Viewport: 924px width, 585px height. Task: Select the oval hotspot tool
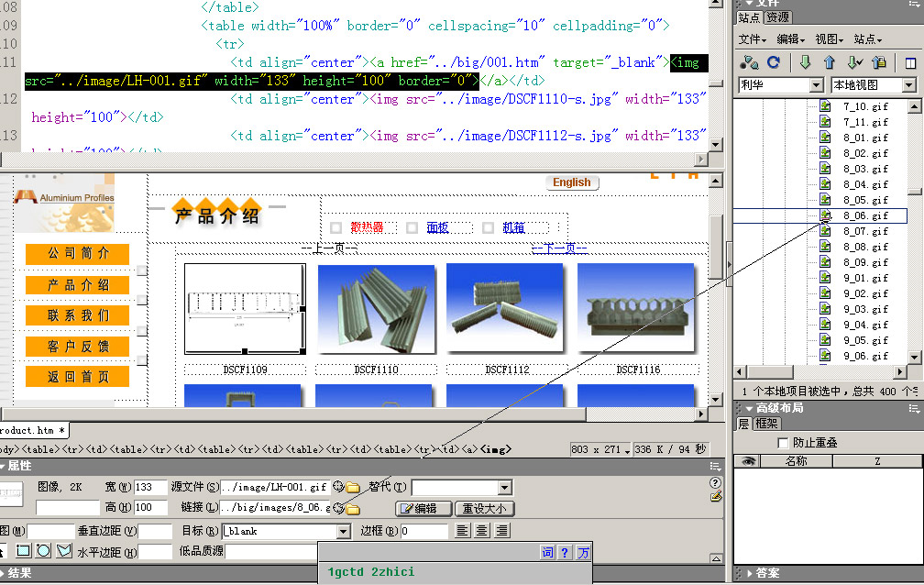44,551
